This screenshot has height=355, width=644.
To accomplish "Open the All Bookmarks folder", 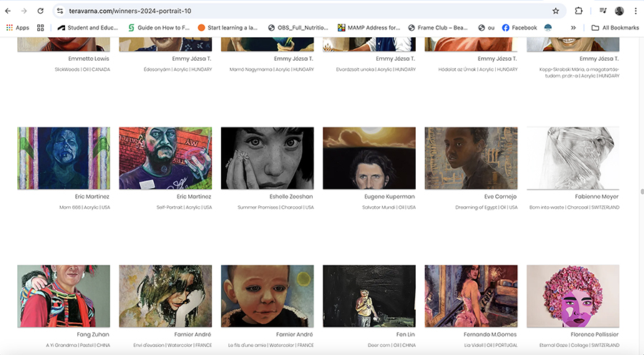I will pyautogui.click(x=615, y=27).
